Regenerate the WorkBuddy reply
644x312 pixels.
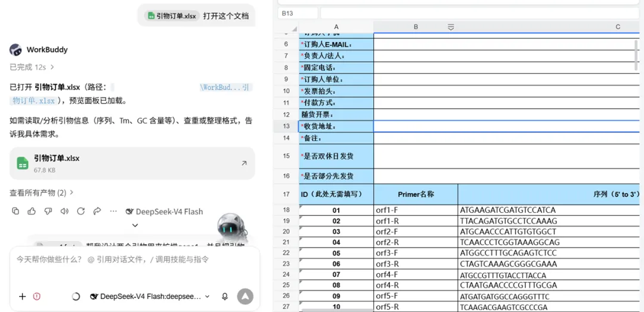[x=81, y=211]
